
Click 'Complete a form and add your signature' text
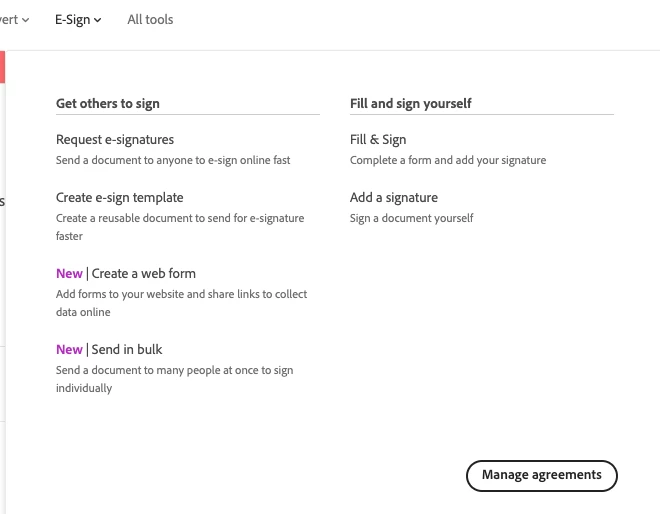pyautogui.click(x=448, y=160)
